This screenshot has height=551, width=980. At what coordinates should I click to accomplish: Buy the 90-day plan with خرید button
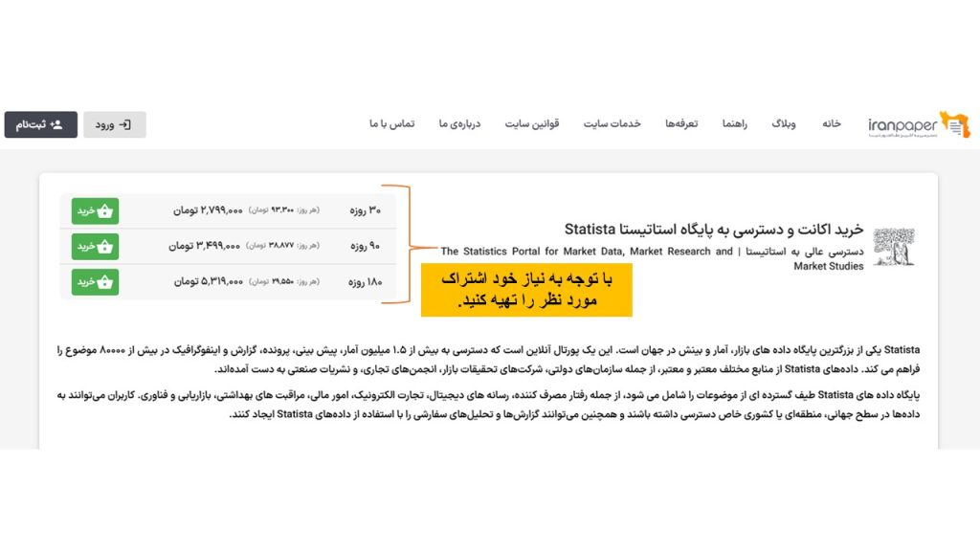click(95, 247)
